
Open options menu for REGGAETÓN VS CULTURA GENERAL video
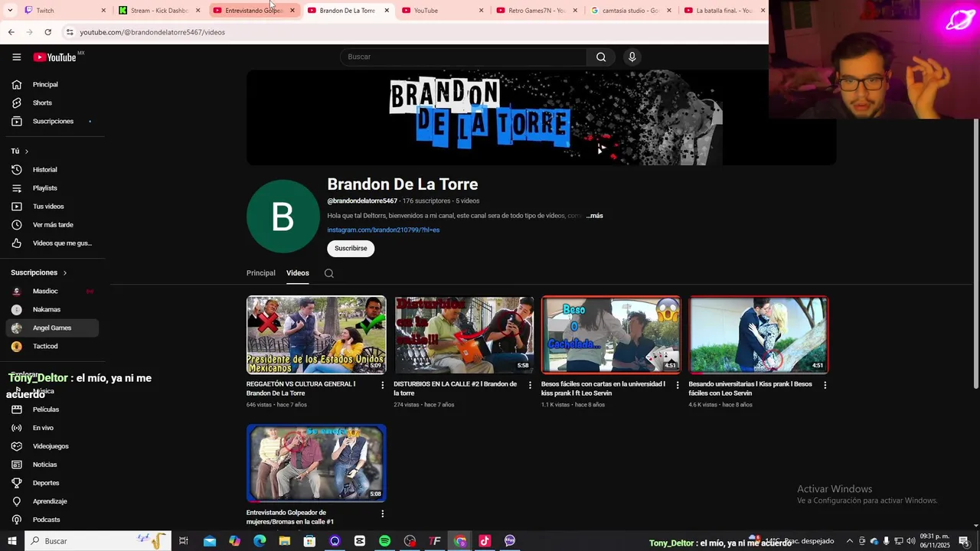[x=383, y=385]
